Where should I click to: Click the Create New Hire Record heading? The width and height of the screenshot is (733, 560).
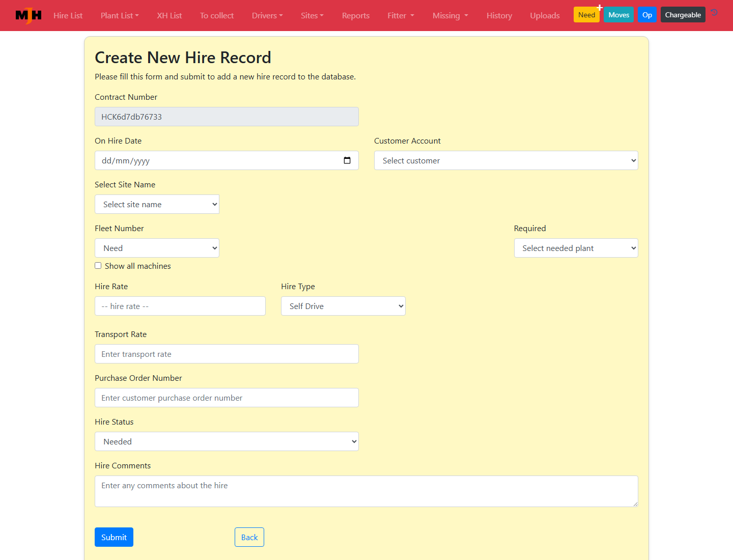183,58
